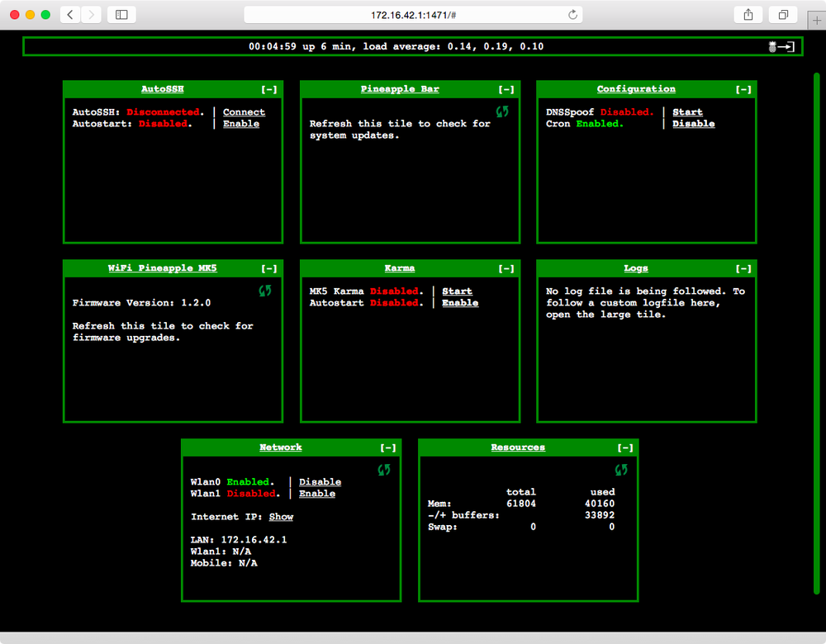This screenshot has height=644, width=826.
Task: Click the 'Mobile: N/A' text
Action: pos(224,563)
